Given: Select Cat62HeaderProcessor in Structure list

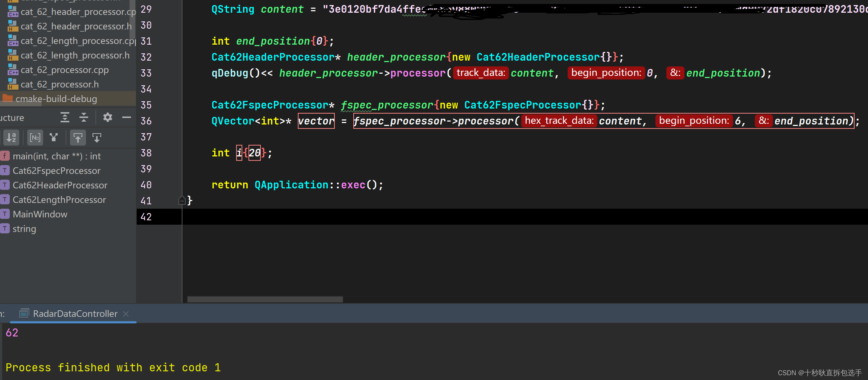Looking at the screenshot, I should tap(60, 185).
